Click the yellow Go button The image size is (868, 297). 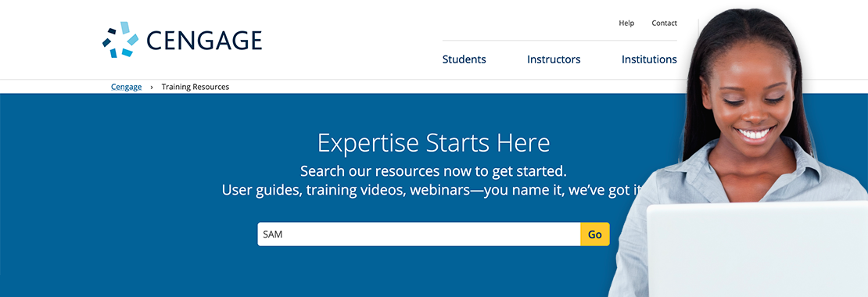pyautogui.click(x=594, y=234)
